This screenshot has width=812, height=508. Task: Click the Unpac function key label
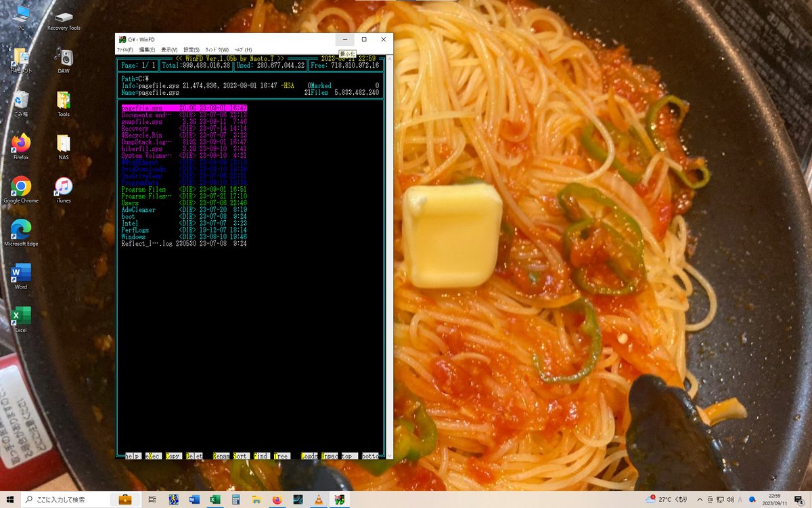330,456
